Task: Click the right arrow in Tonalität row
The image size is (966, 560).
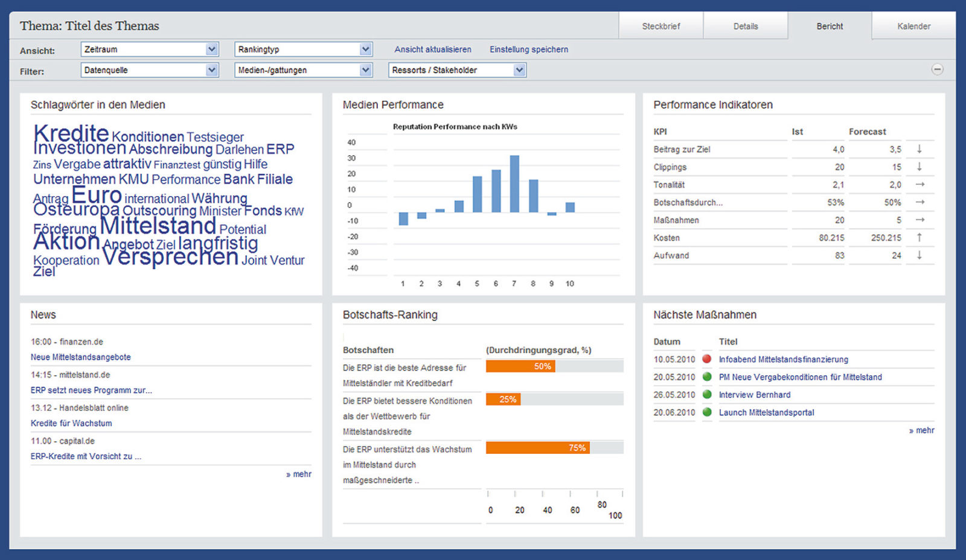Action: point(920,185)
